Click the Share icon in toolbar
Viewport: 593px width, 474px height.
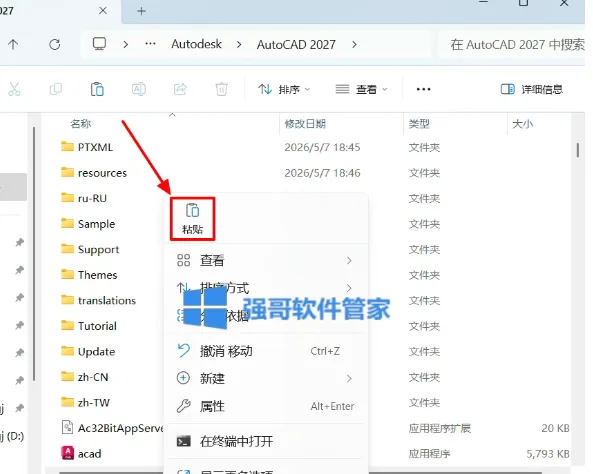(180, 90)
